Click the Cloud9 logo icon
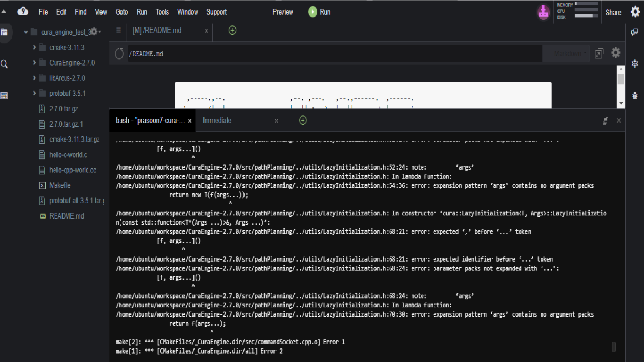This screenshot has width=644, height=362. pos(23,12)
